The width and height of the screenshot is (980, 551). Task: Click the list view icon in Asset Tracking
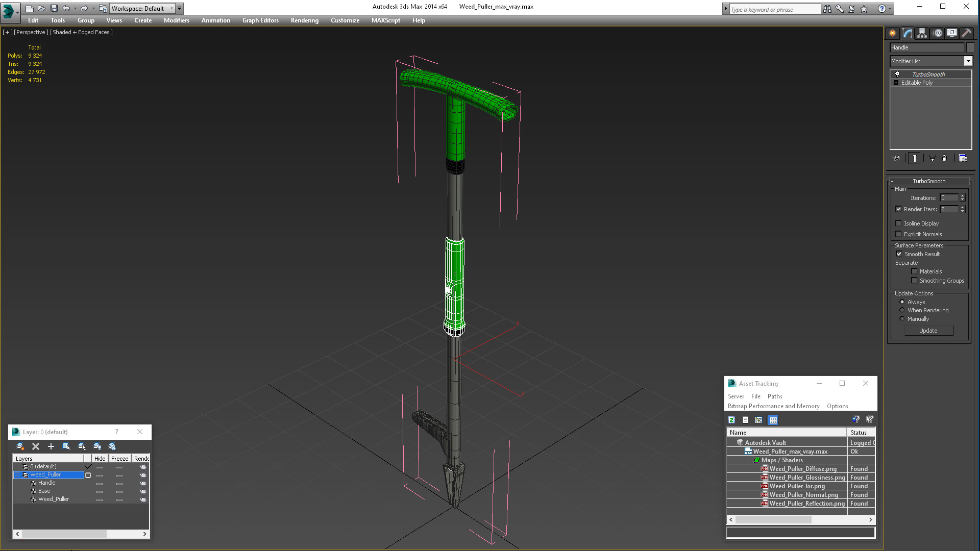pyautogui.click(x=745, y=420)
